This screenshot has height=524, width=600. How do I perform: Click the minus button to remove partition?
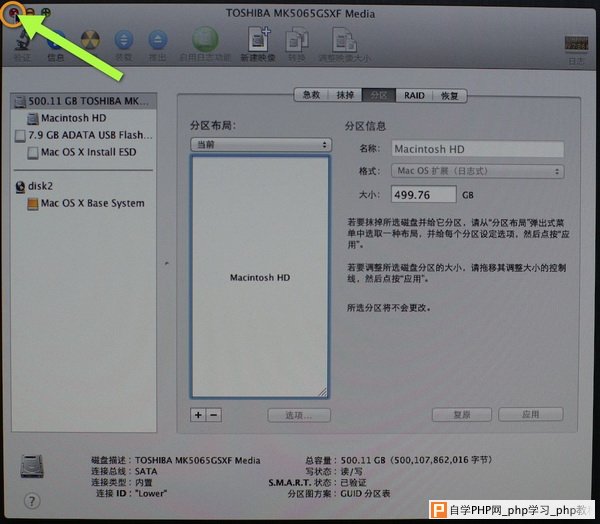(x=214, y=415)
